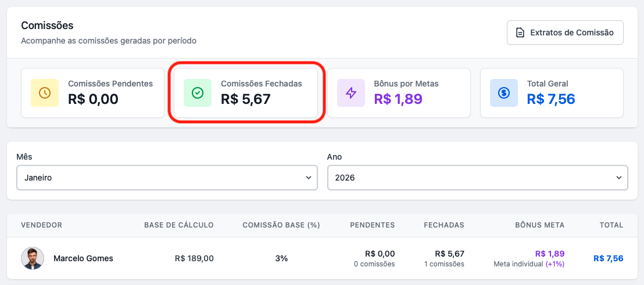This screenshot has width=644, height=285.
Task: Click the chevron arrow on the Ano selector
Action: pyautogui.click(x=618, y=178)
